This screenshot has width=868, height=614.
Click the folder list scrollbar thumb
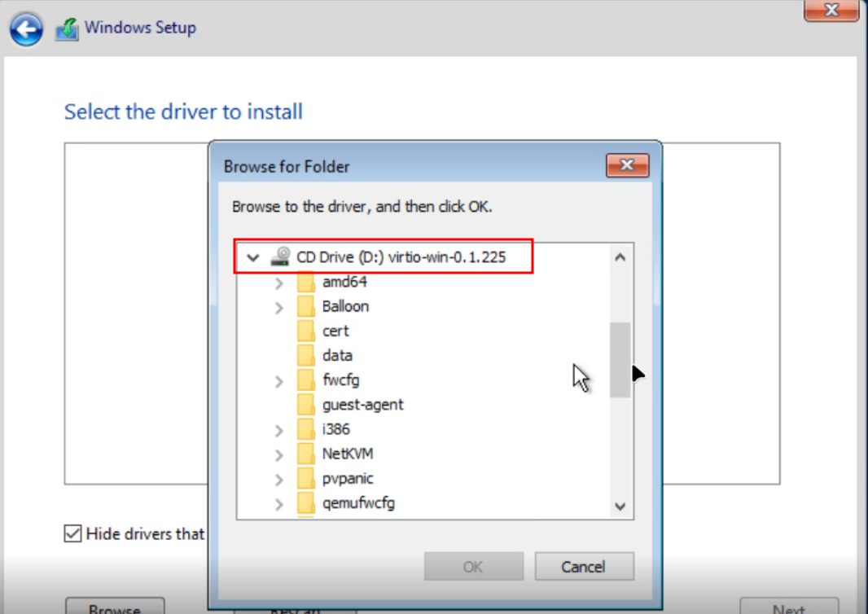tap(620, 359)
